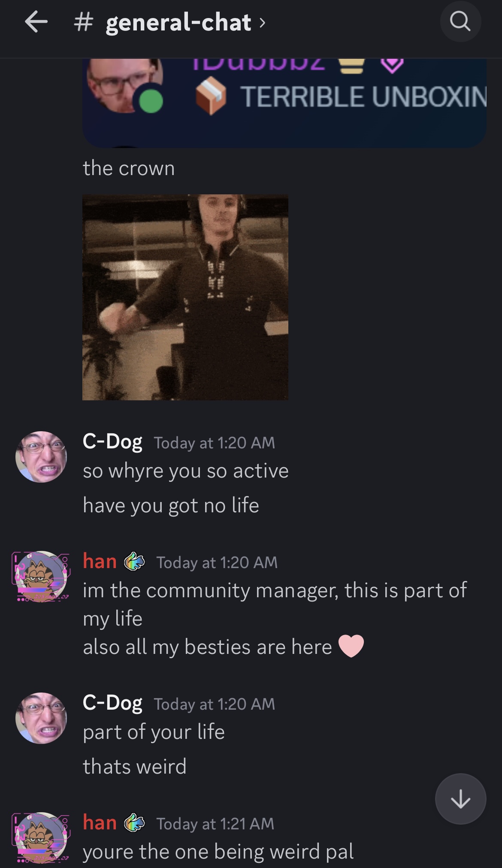
Task: Tap the pink gem badge icon
Action: (x=392, y=65)
